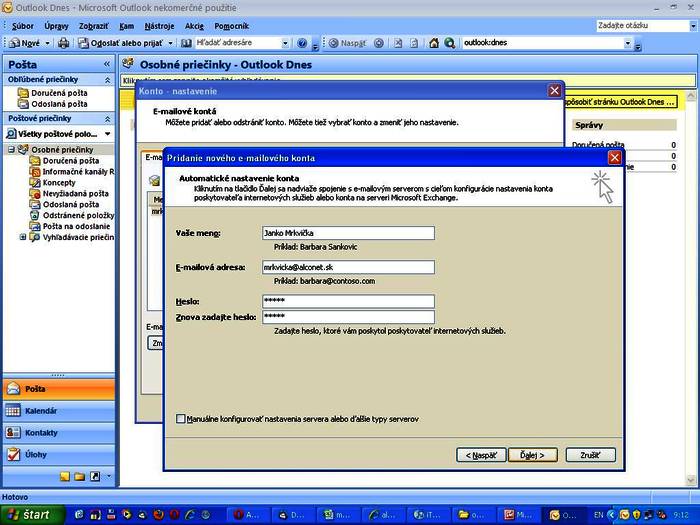The width and height of the screenshot is (700, 525).
Task: Switch to Pošta mail pane button
Action: coord(59,389)
